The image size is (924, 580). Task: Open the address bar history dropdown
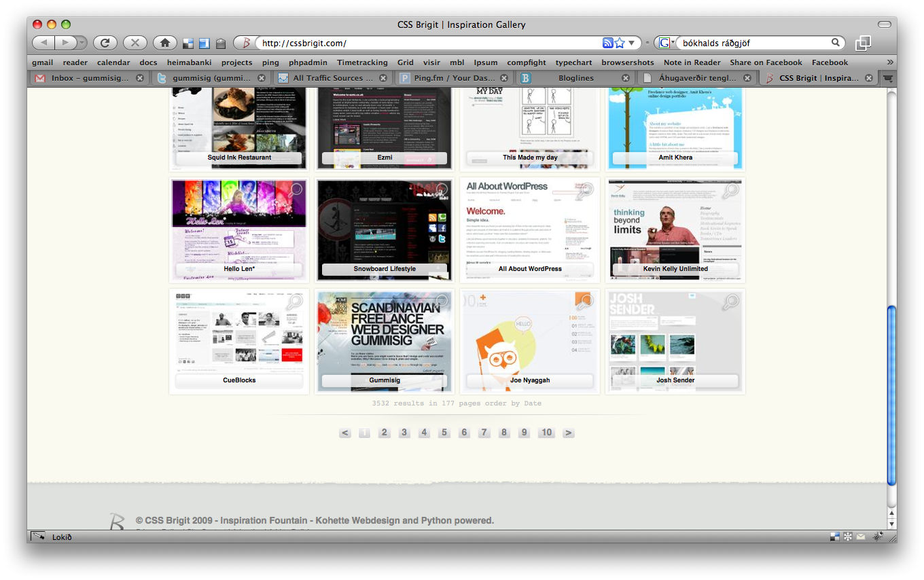pos(631,43)
